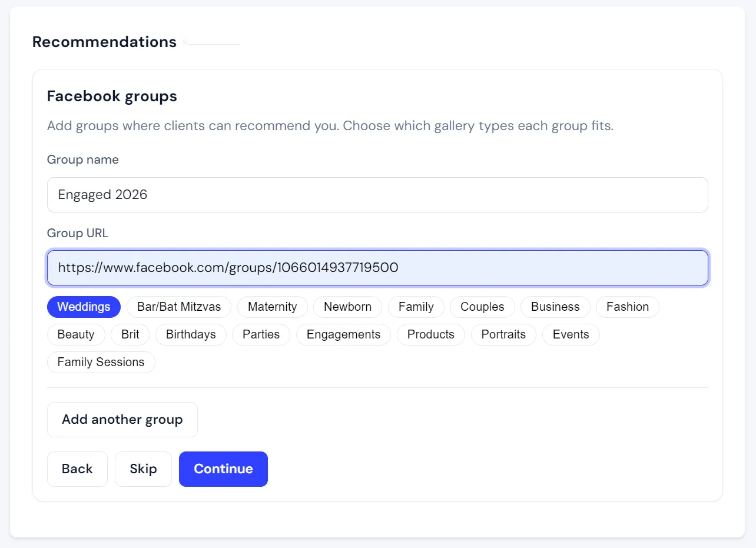Select the Beauty chip
756x548 pixels.
(x=76, y=334)
